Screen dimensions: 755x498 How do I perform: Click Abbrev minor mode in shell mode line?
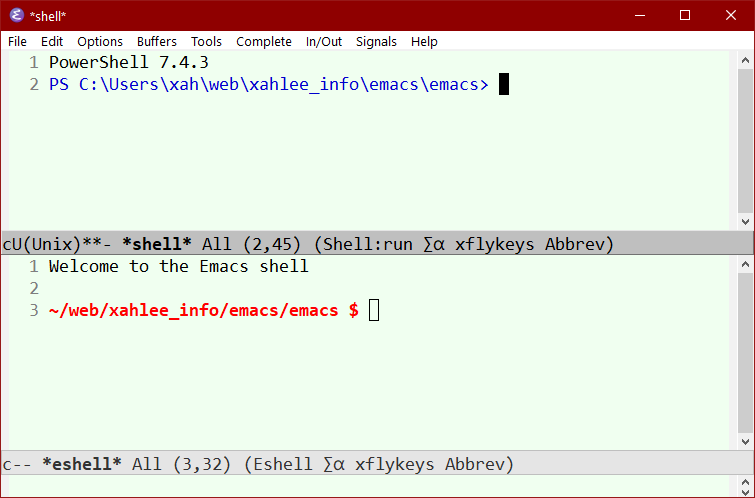click(x=574, y=244)
